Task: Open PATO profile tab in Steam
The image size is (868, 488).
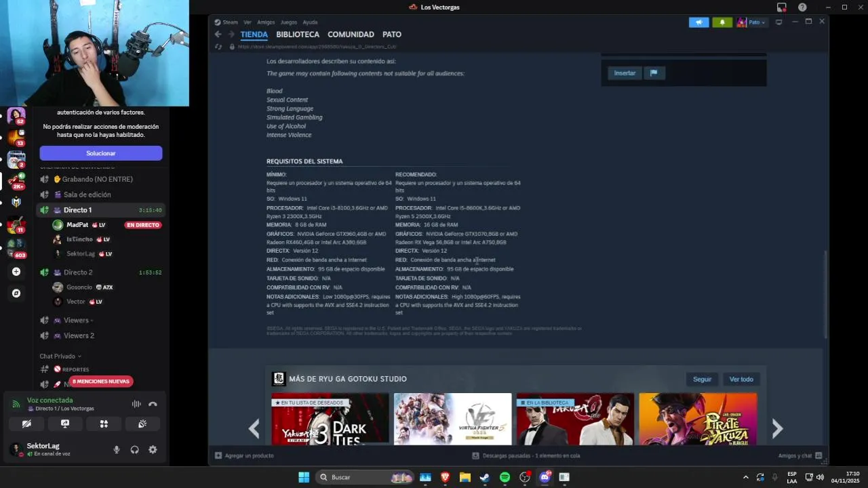Action: pyautogui.click(x=392, y=35)
